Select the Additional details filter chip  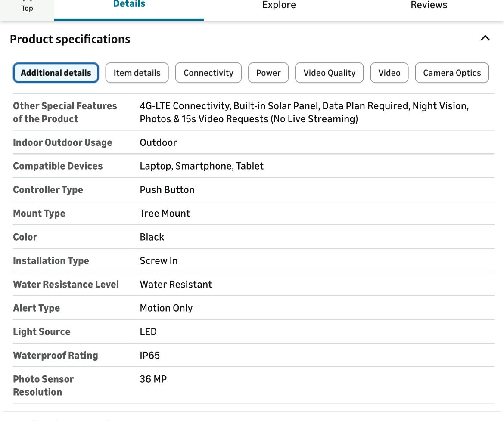coord(56,73)
